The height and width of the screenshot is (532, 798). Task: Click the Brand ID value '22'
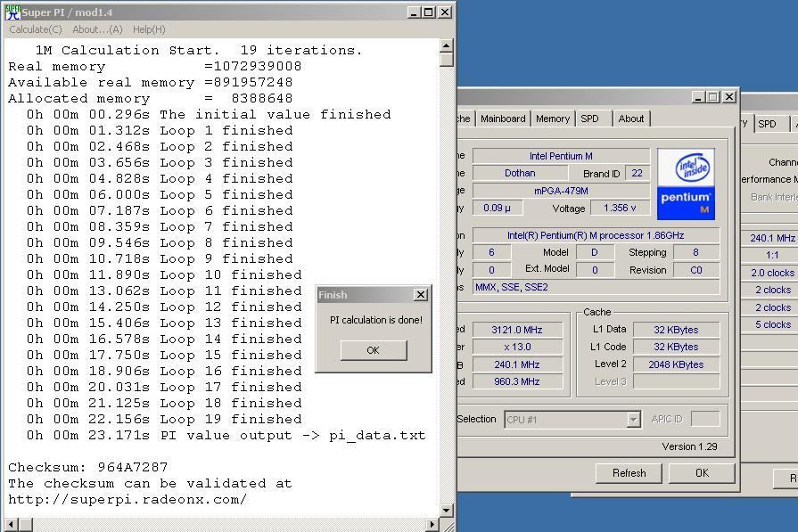638,173
